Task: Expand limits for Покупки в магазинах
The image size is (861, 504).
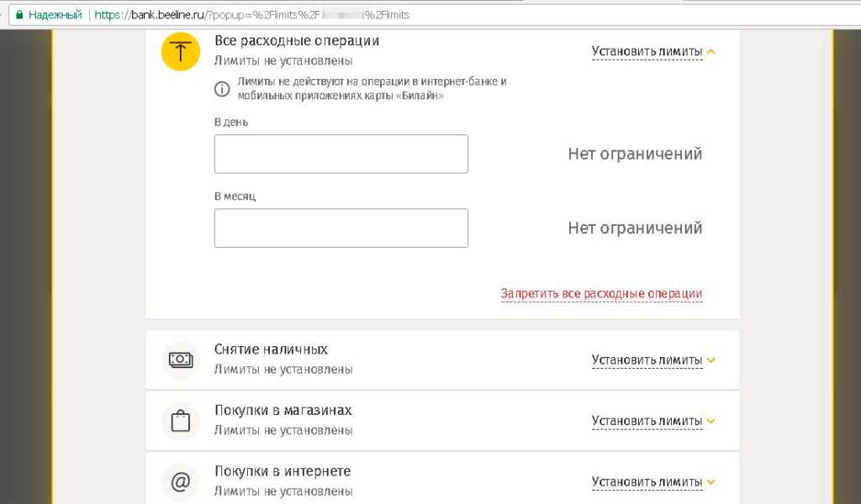Action: (x=652, y=421)
